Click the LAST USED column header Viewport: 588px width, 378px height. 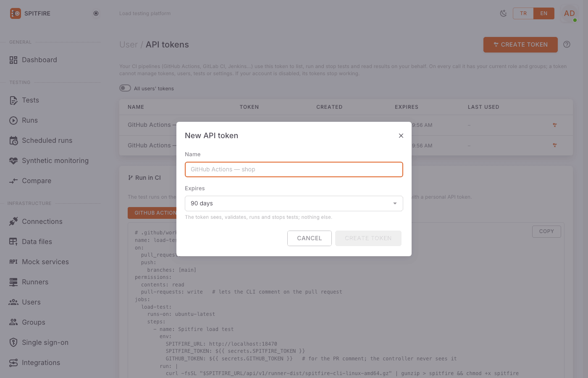pos(483,107)
